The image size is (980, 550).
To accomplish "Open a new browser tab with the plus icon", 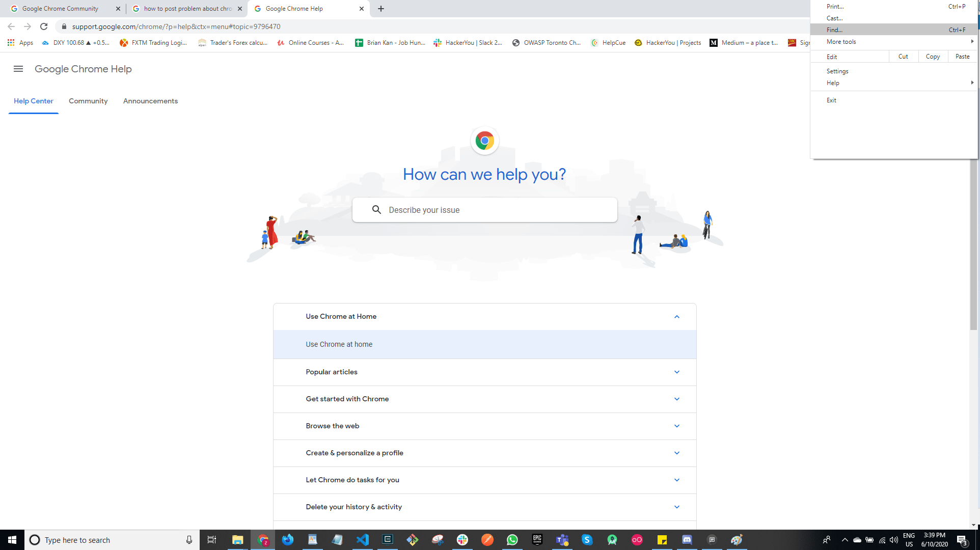I will pyautogui.click(x=380, y=8).
